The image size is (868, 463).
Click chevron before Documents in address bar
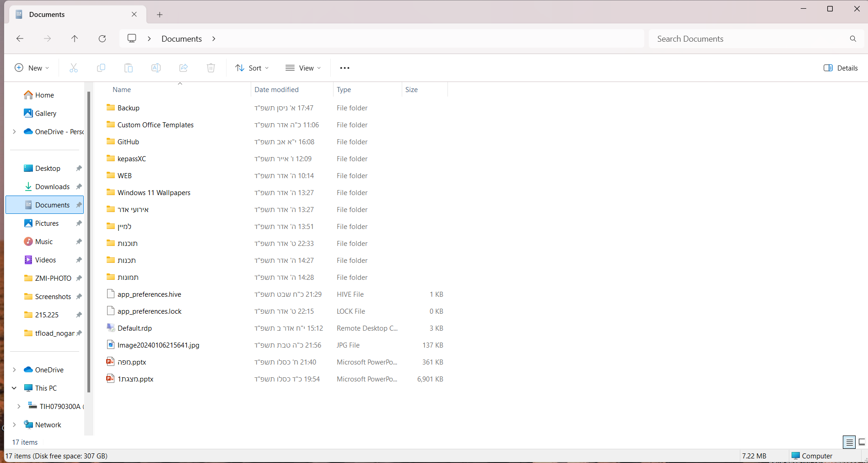point(149,38)
